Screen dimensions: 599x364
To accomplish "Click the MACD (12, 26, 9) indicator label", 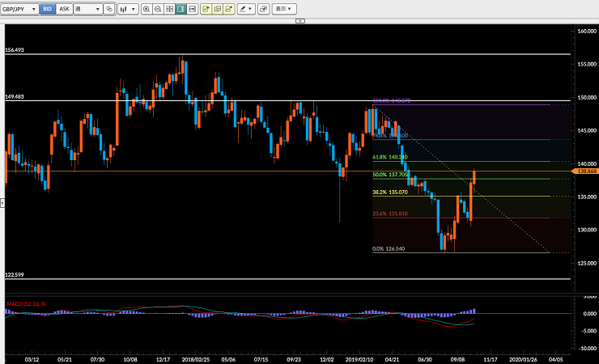I will tap(27, 303).
